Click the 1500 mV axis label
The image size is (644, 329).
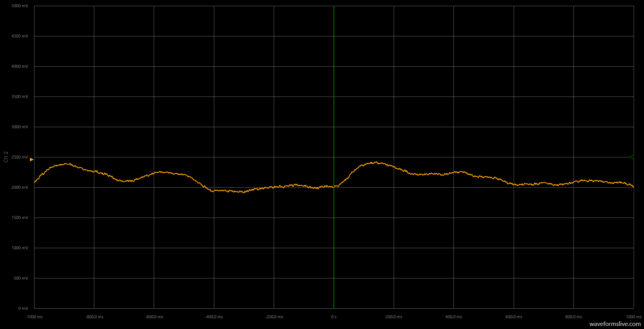click(x=20, y=218)
